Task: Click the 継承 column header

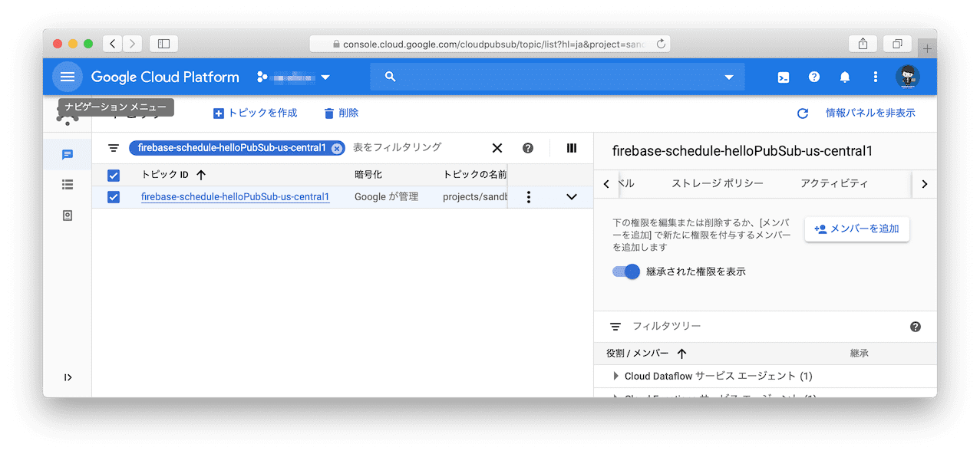Action: click(x=860, y=354)
